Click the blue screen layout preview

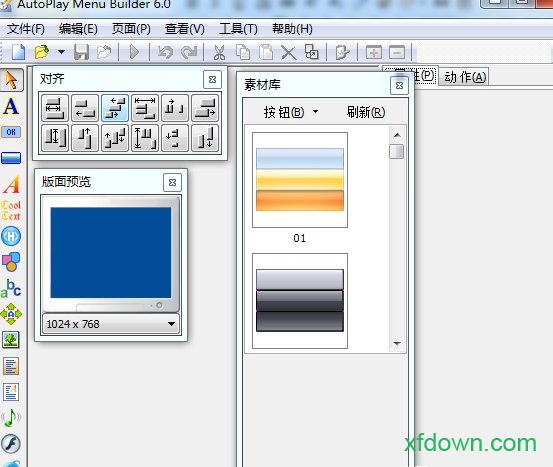click(111, 253)
